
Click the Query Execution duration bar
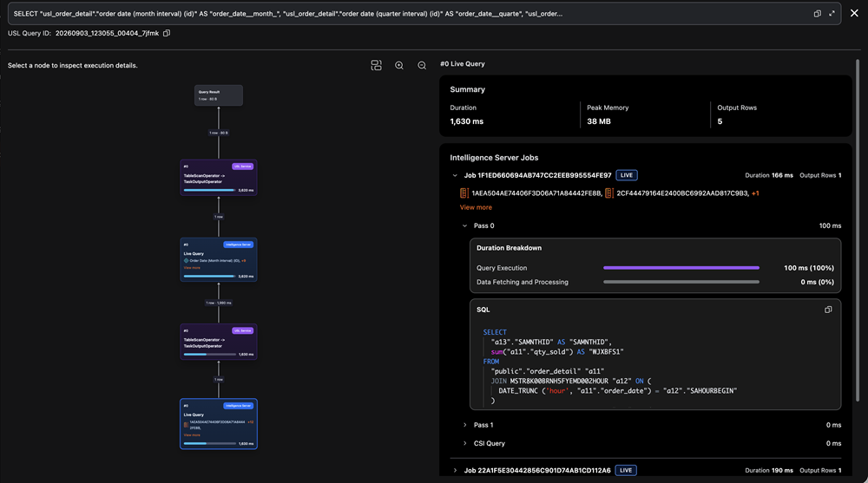[681, 268]
